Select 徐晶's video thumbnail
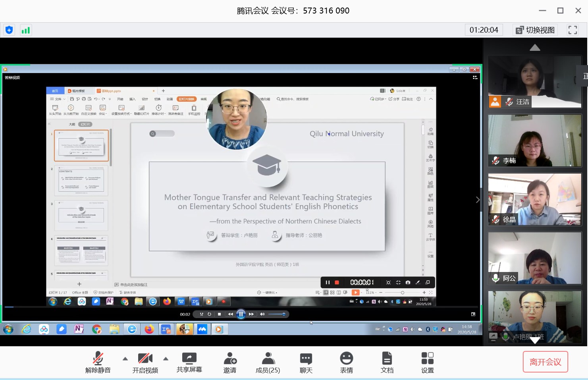The height and width of the screenshot is (380, 588). tap(534, 199)
